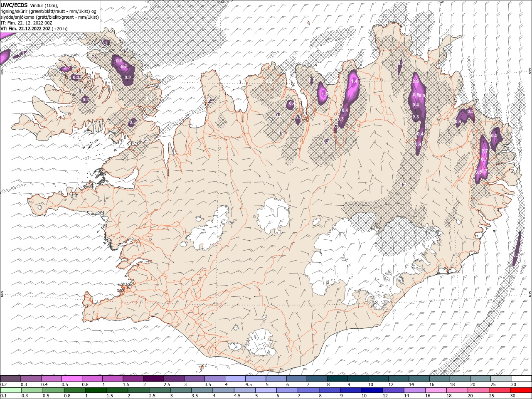
Task: Click the '0.2' label on the snow scale
Action: pos(4,384)
